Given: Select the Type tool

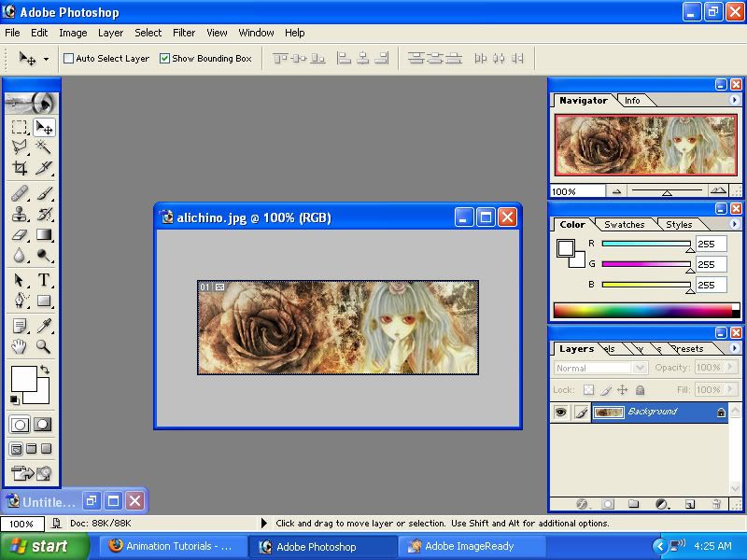Looking at the screenshot, I should 44,280.
